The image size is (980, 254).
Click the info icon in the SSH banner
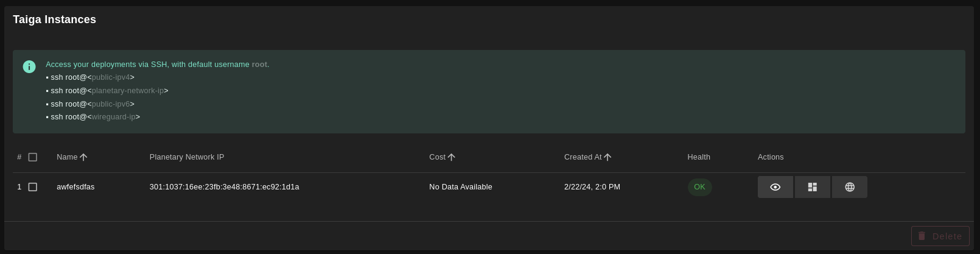(29, 66)
